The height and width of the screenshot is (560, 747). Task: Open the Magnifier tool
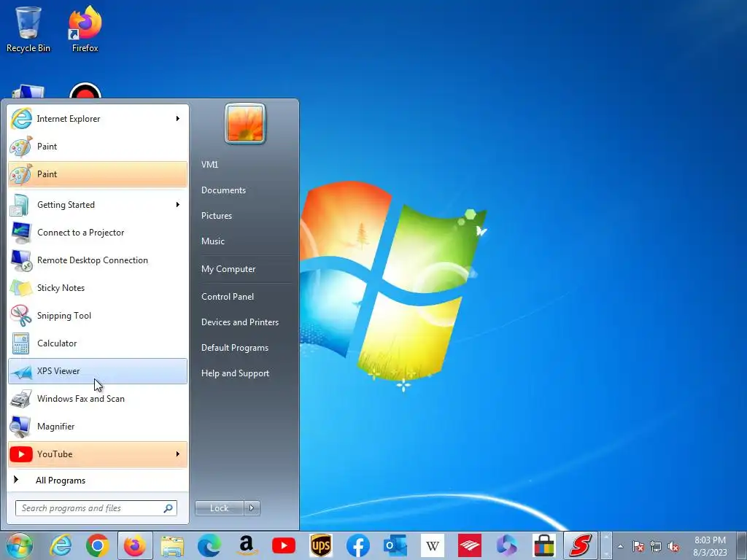(x=98, y=426)
